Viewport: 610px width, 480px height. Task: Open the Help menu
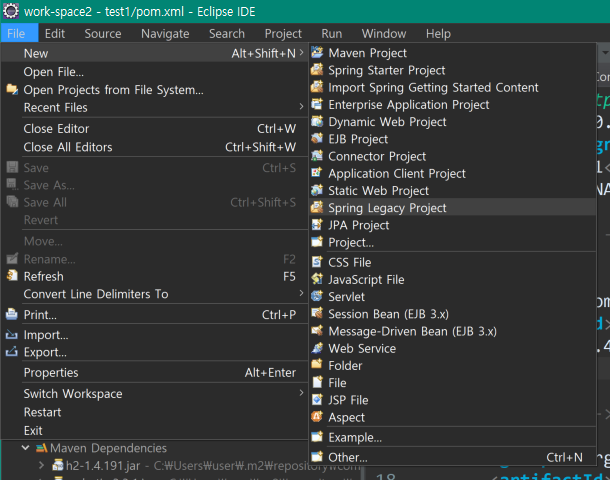[438, 33]
